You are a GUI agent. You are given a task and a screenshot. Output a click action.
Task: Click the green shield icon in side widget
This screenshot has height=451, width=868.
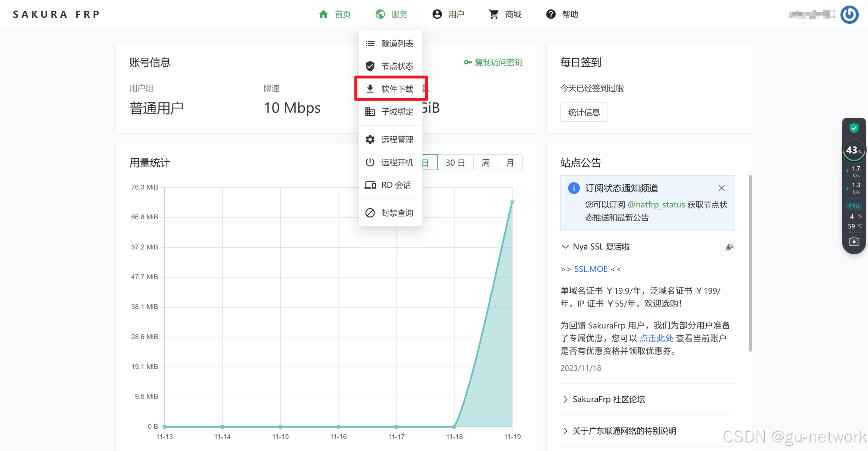(854, 128)
